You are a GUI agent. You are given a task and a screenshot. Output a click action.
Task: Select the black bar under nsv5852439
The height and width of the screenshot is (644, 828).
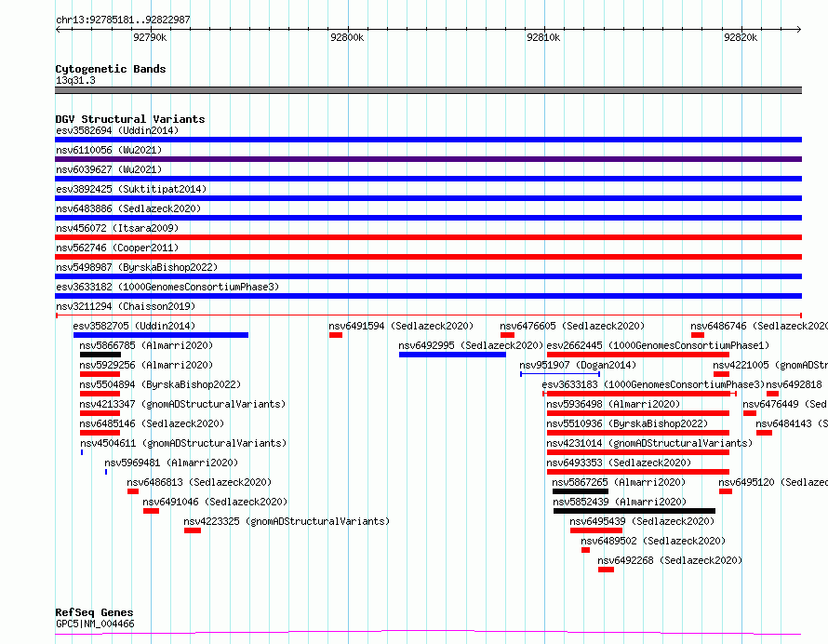tap(634, 511)
